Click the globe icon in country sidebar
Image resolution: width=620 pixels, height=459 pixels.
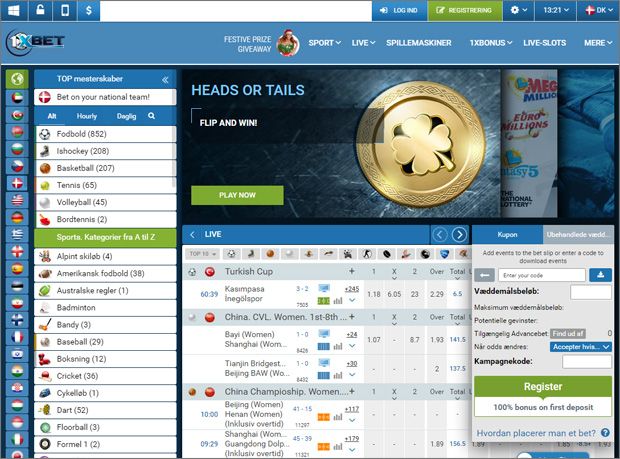16,79
